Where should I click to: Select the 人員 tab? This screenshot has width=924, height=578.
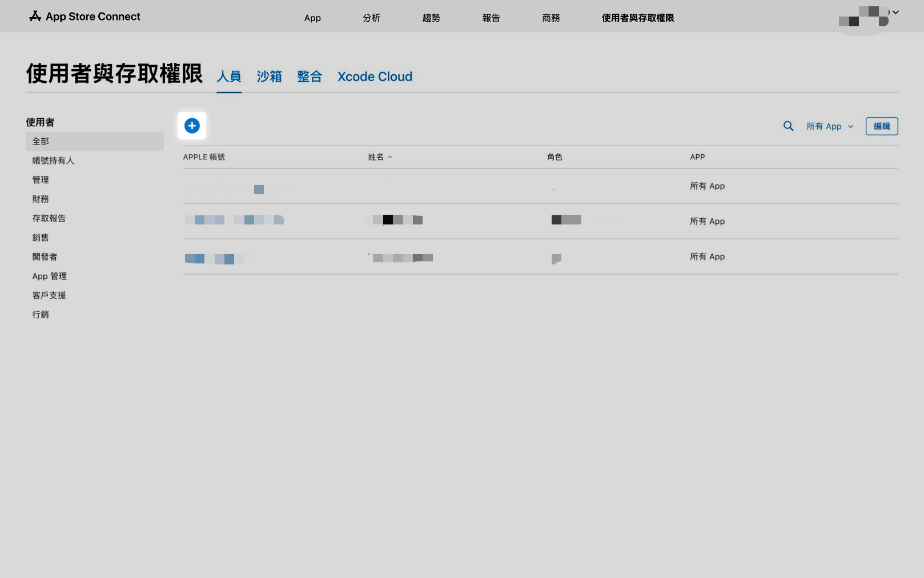click(229, 77)
